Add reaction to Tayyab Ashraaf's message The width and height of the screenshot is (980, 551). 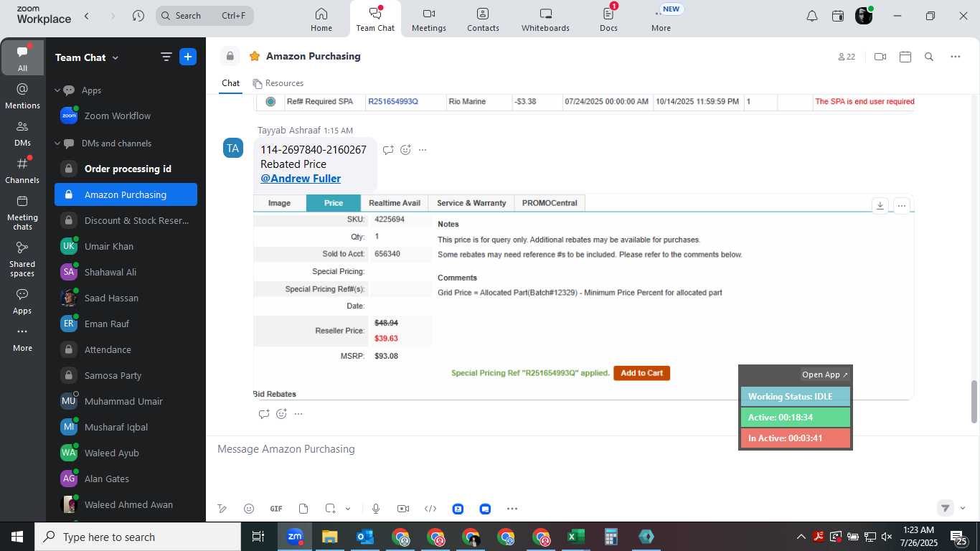405,150
